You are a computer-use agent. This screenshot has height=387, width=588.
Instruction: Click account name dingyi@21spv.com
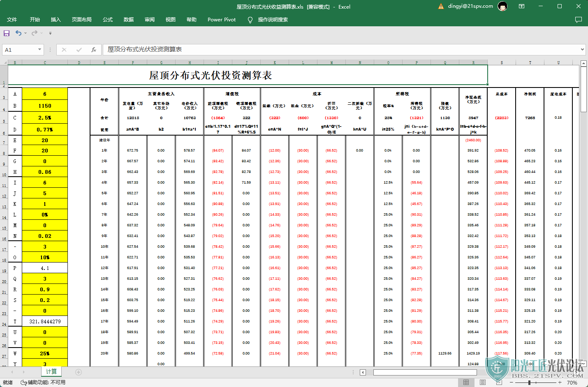(x=470, y=6)
